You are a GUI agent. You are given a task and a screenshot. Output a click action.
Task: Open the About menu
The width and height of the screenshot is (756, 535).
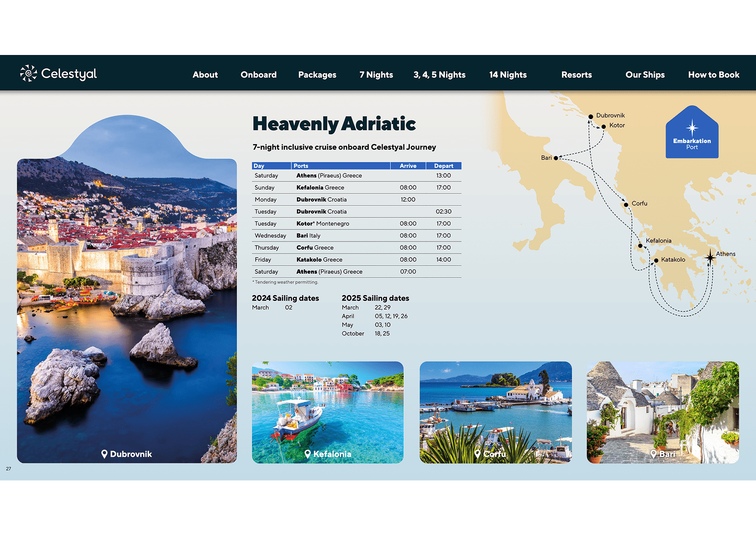(x=205, y=75)
